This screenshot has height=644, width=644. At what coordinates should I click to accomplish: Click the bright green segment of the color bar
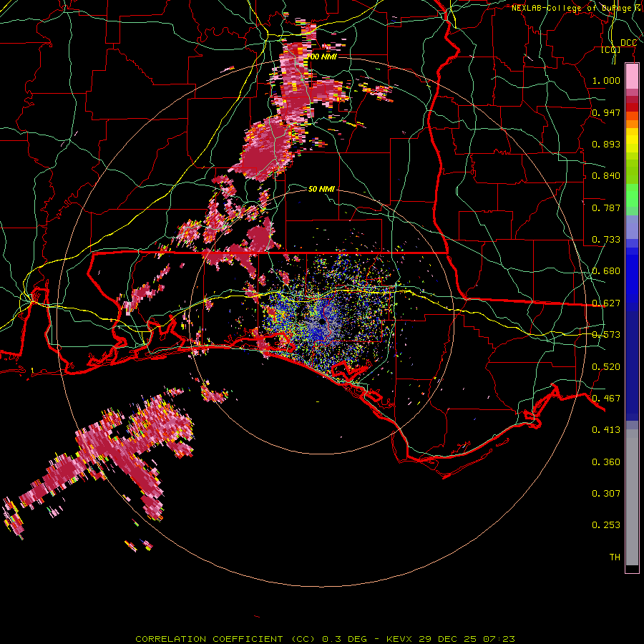pos(632,195)
